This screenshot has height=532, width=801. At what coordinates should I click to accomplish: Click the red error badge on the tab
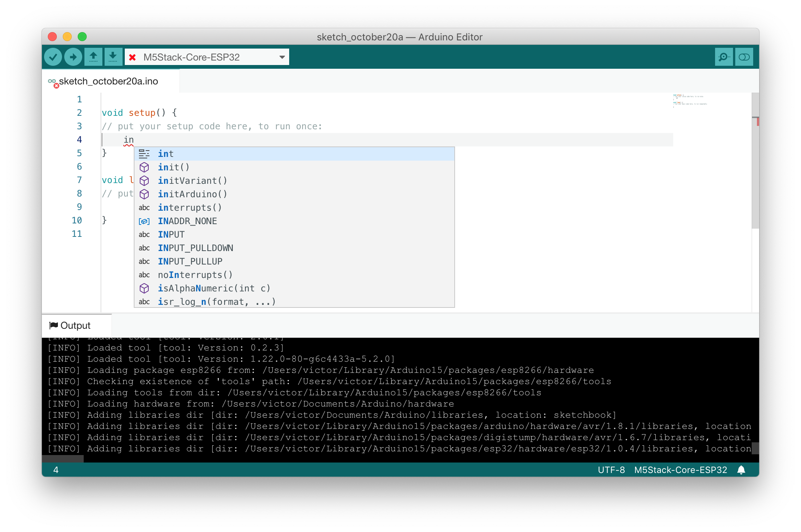[x=57, y=86]
